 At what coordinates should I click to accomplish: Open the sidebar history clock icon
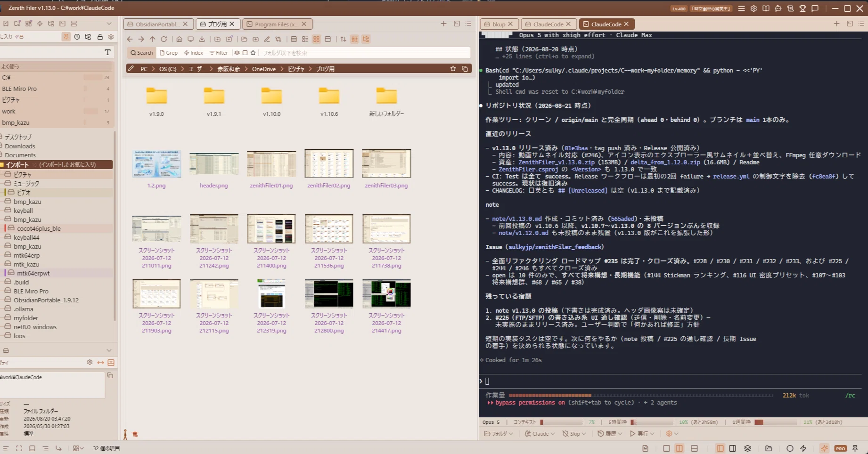77,37
